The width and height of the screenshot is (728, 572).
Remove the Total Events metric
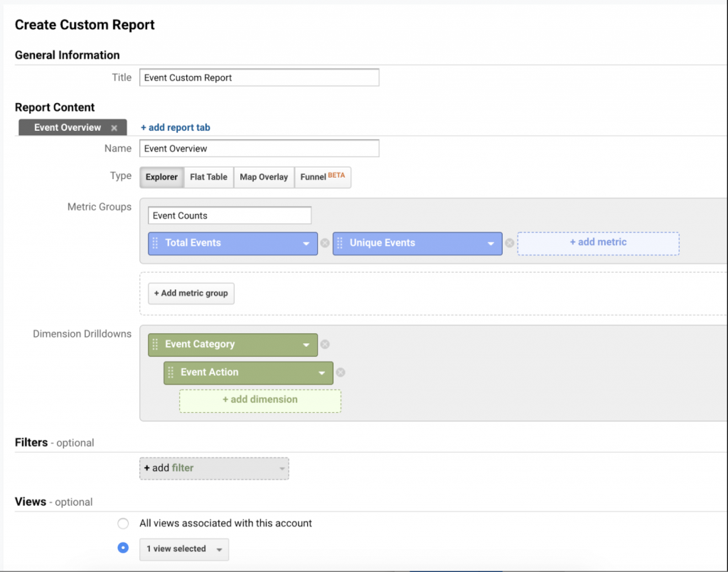(325, 243)
